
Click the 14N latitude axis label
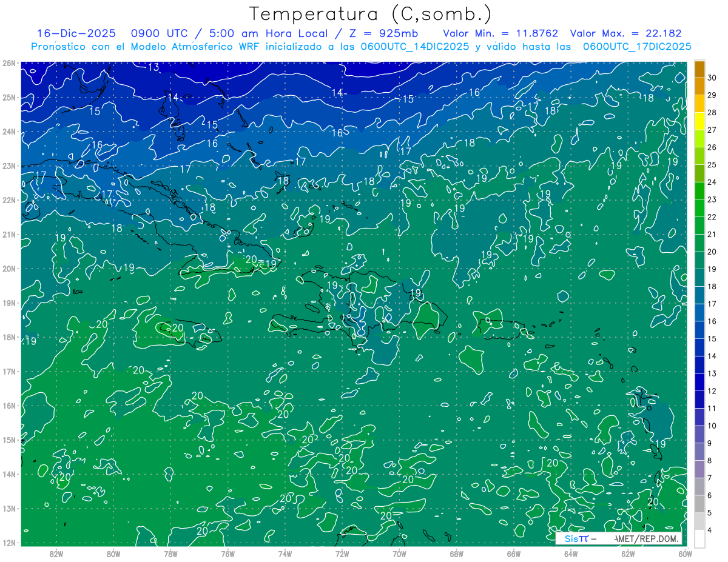pyautogui.click(x=9, y=474)
